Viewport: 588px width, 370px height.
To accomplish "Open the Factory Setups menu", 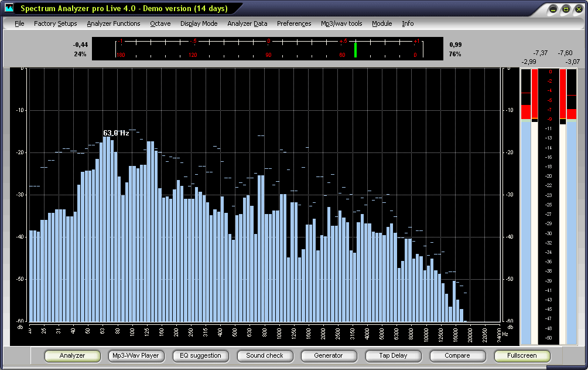I will point(56,23).
